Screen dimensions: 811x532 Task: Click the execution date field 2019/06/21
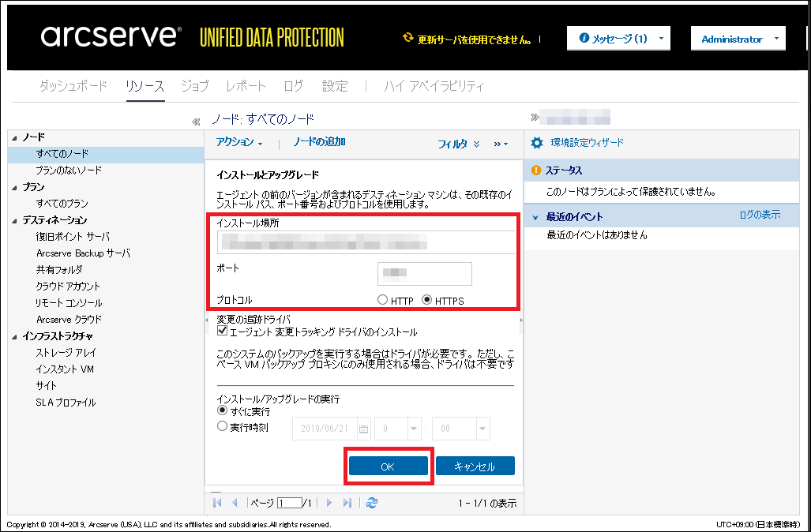point(325,429)
